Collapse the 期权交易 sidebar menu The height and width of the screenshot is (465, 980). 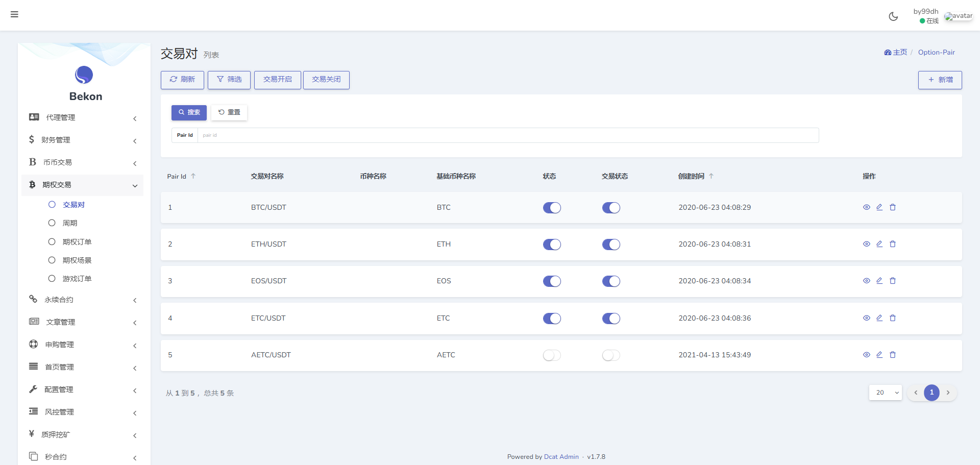(x=82, y=185)
